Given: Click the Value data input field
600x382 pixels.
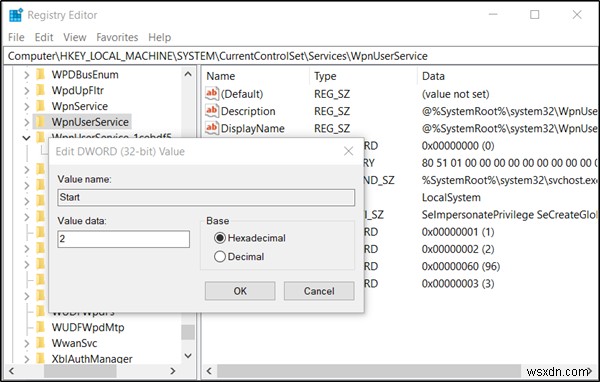Looking at the screenshot, I should [x=124, y=239].
